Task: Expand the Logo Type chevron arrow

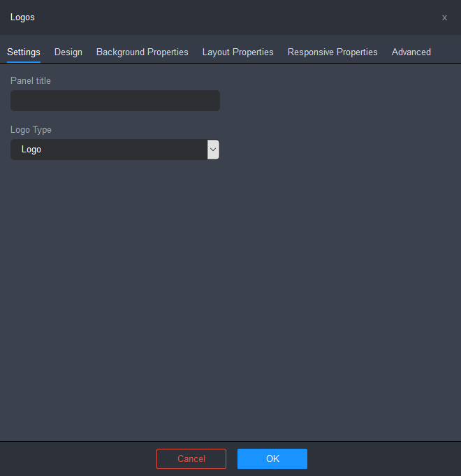Action: 213,150
